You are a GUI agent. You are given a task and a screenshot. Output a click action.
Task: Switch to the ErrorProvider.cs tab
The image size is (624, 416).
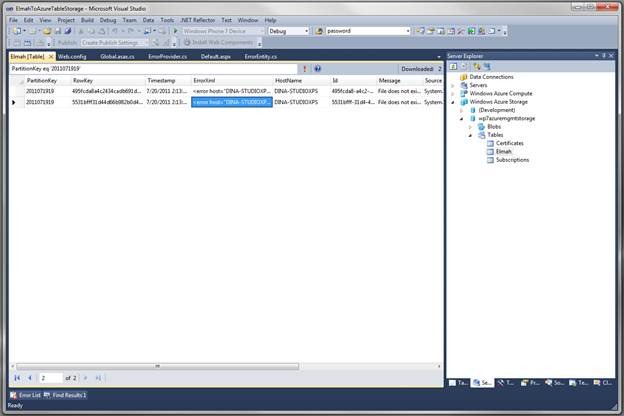(168, 57)
